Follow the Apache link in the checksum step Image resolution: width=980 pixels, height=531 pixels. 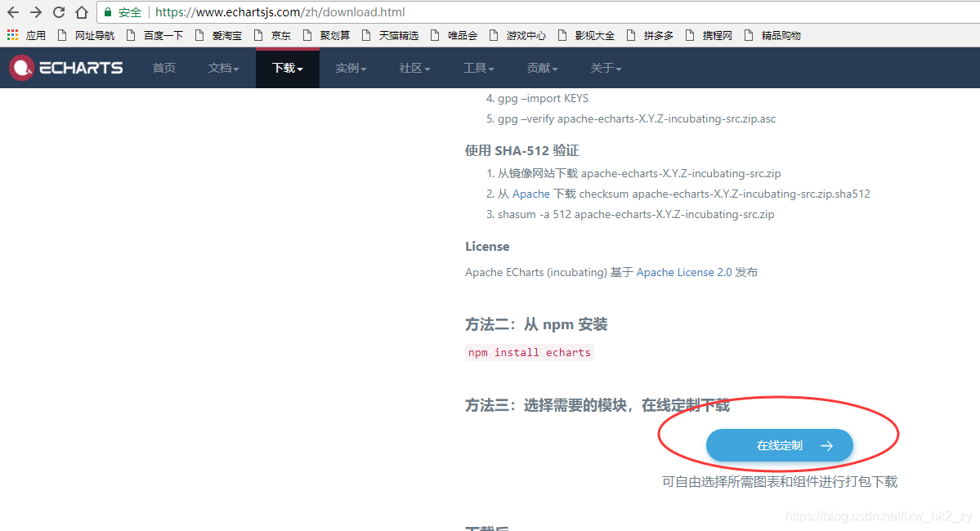point(531,194)
